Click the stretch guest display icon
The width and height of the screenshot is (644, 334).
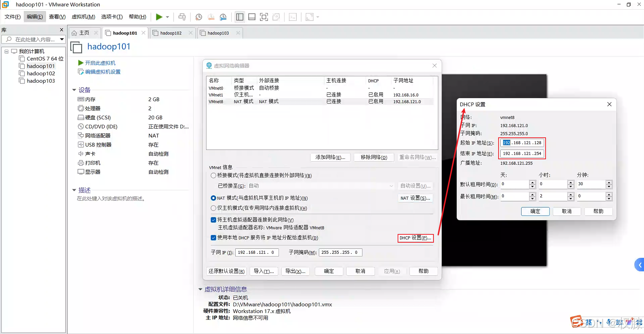pos(309,17)
